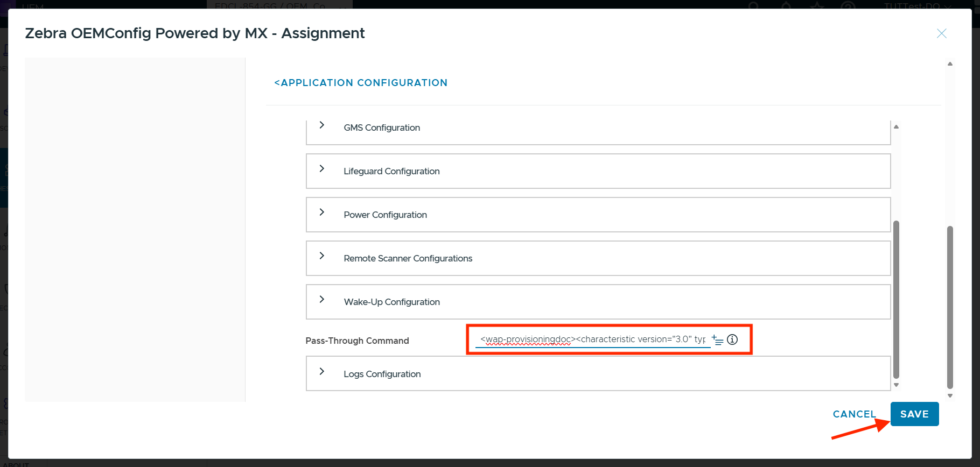Image resolution: width=980 pixels, height=467 pixels.
Task: Click the outer dialog scrollbar up arrow
Action: (x=950, y=64)
